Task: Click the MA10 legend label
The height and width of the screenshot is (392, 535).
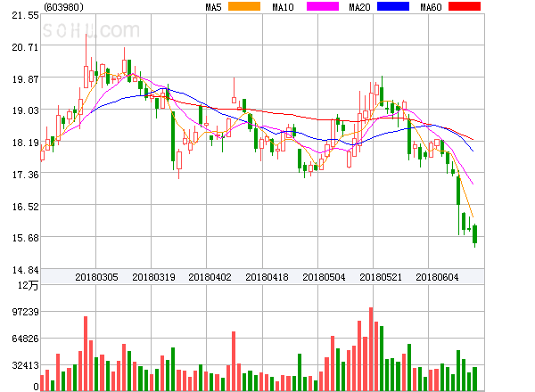Action: [x=283, y=7]
